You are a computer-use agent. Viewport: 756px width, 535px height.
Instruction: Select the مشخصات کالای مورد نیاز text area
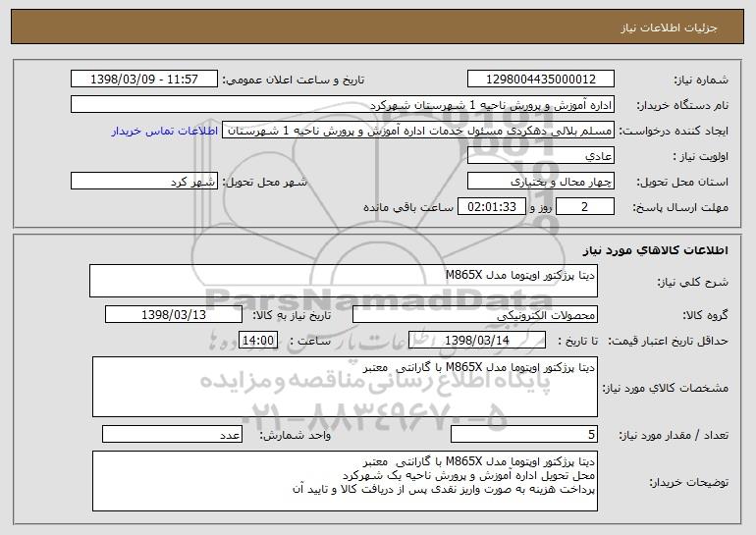pos(345,387)
